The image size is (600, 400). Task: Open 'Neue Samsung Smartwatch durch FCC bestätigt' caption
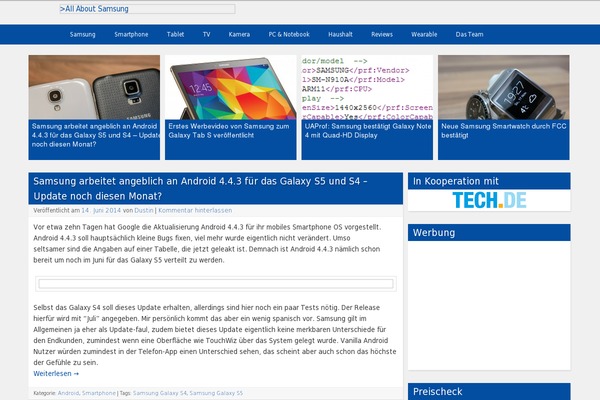pyautogui.click(x=504, y=131)
